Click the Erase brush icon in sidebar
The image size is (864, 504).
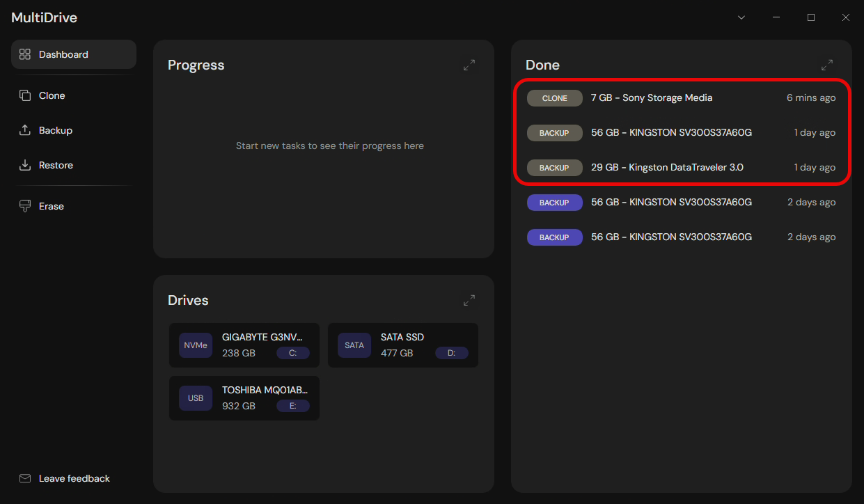tap(25, 206)
